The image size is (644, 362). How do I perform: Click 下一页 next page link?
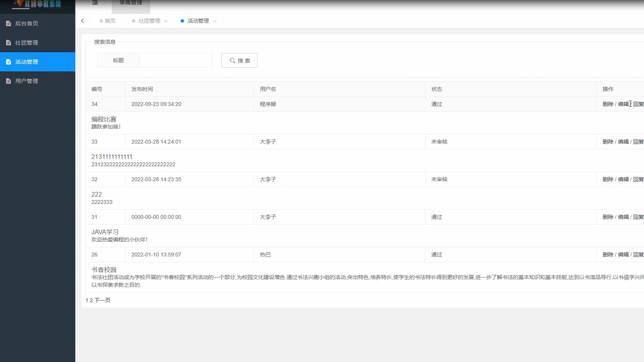(x=103, y=300)
